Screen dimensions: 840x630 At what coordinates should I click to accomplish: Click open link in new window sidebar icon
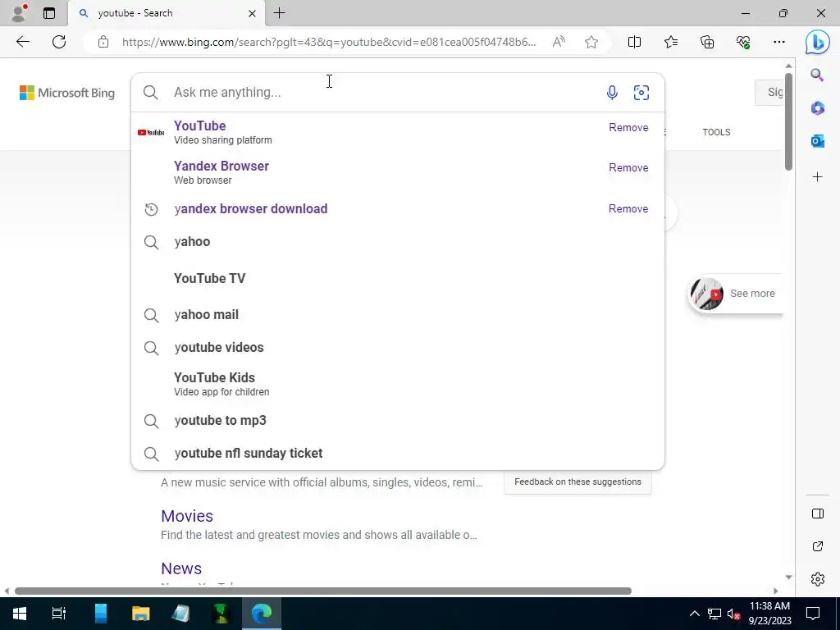[x=818, y=546]
